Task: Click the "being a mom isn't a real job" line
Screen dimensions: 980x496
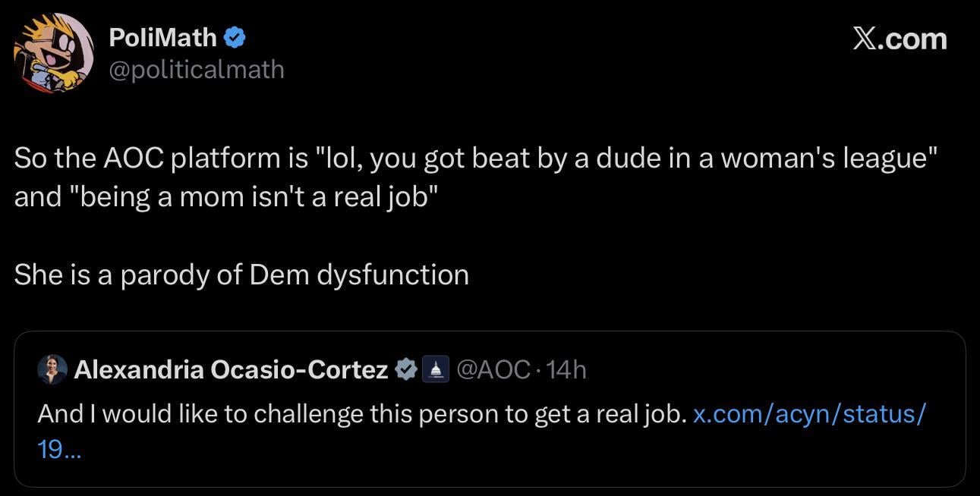Action: (x=243, y=196)
